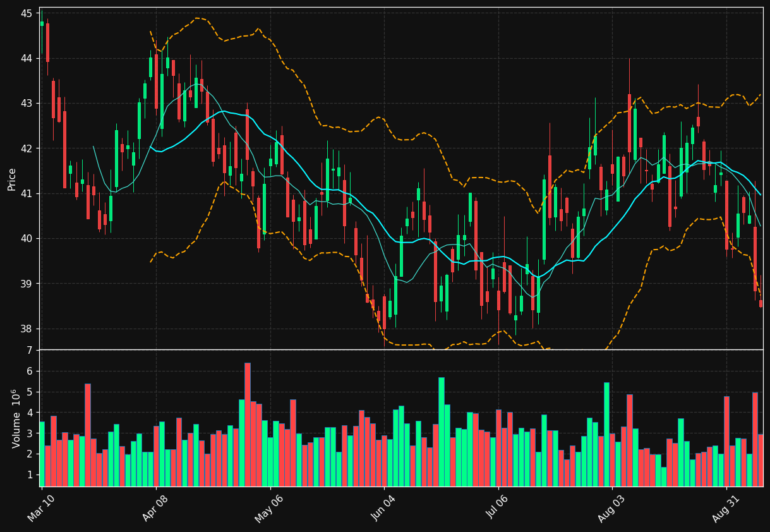
Task: Click the Apr 08 date label
Action: click(155, 509)
